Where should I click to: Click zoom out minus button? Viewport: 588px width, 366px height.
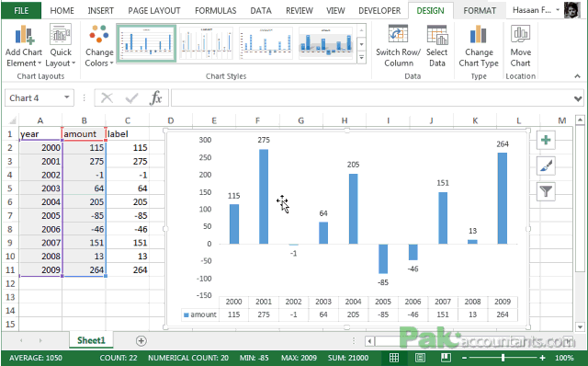[464, 358]
